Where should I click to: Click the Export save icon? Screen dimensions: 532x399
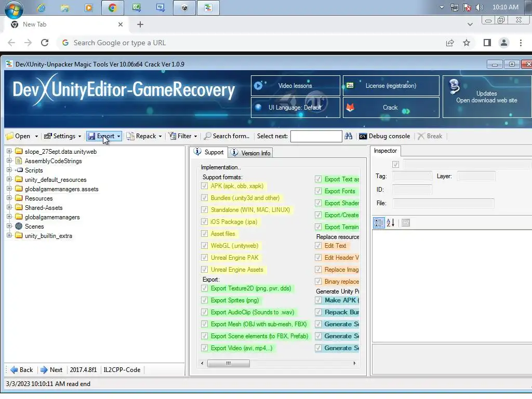coord(91,136)
